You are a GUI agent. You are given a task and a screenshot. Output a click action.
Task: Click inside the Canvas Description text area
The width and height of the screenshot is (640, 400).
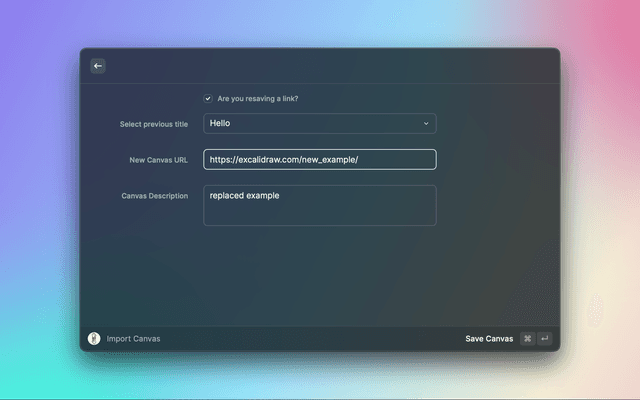(319, 212)
